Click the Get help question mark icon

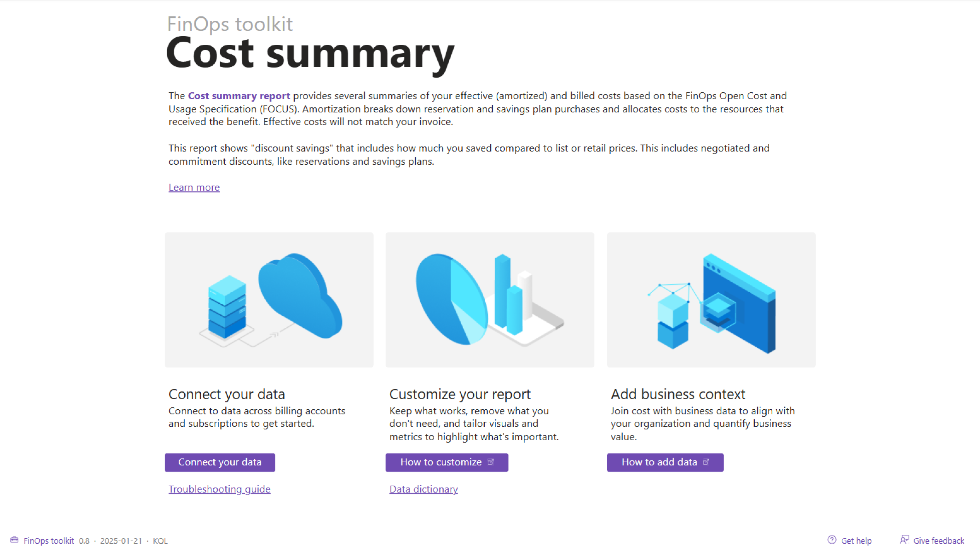[x=832, y=540]
